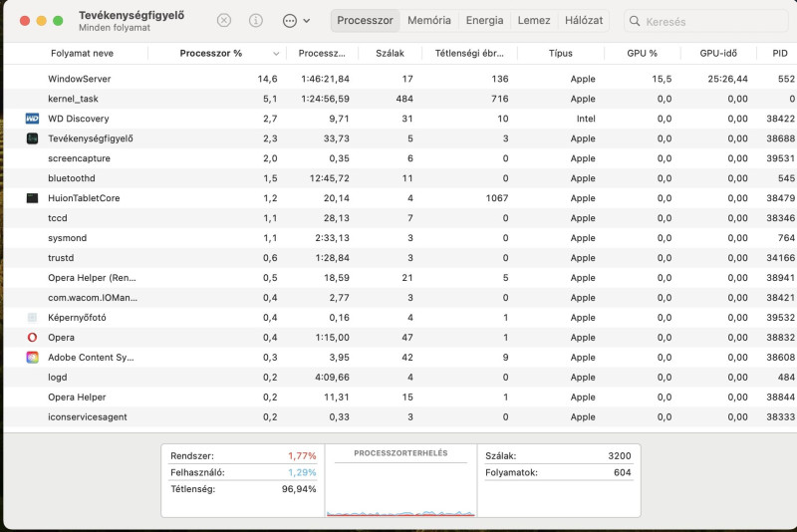Viewport: 797px width, 532px height.
Task: Select the logd process
Action: click(58, 377)
